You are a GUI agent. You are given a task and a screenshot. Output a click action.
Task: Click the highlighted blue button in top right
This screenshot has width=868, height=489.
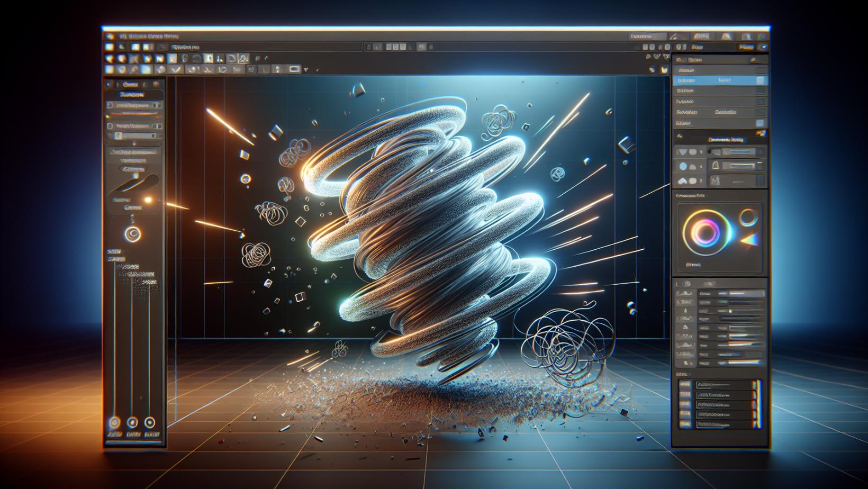coord(746,47)
